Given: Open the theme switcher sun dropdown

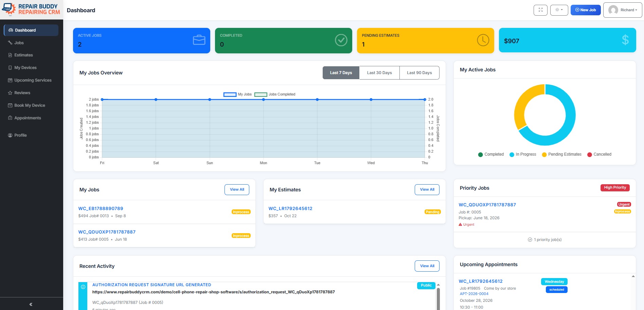Looking at the screenshot, I should click(559, 10).
